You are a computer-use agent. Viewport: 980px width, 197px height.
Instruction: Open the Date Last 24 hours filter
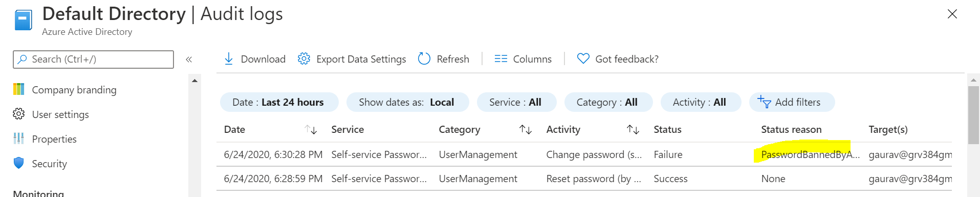tap(279, 102)
